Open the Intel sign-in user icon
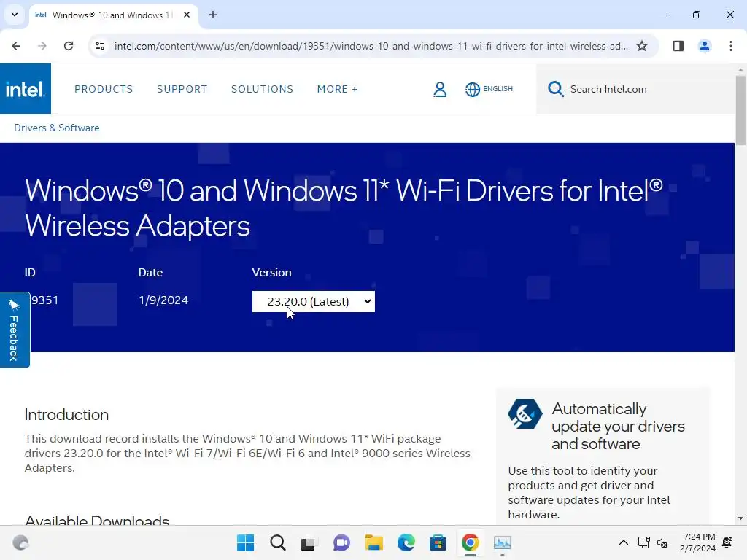This screenshot has width=747, height=560. coord(440,89)
